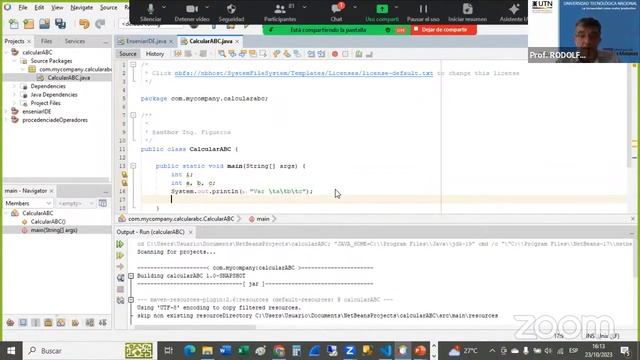This screenshot has width=640, height=360.
Task: Expand Java Dependencies tree node
Action: pyautogui.click(x=15, y=95)
